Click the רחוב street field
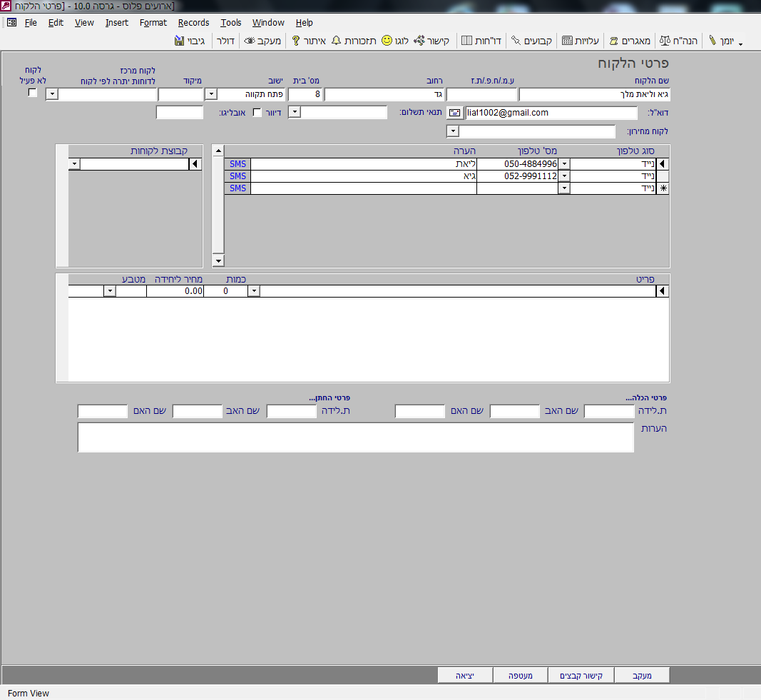 click(384, 94)
